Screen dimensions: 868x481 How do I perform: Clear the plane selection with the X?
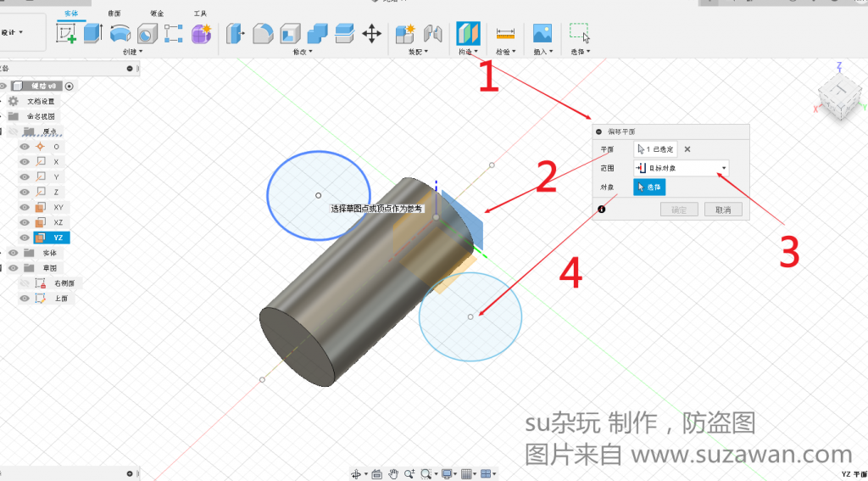click(x=687, y=149)
